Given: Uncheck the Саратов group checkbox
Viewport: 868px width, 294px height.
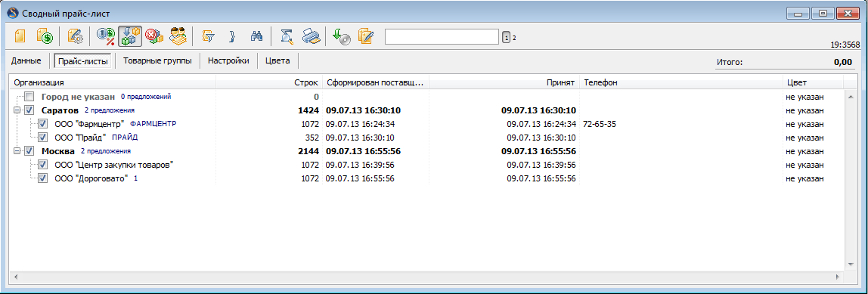Looking at the screenshot, I should click(x=29, y=110).
